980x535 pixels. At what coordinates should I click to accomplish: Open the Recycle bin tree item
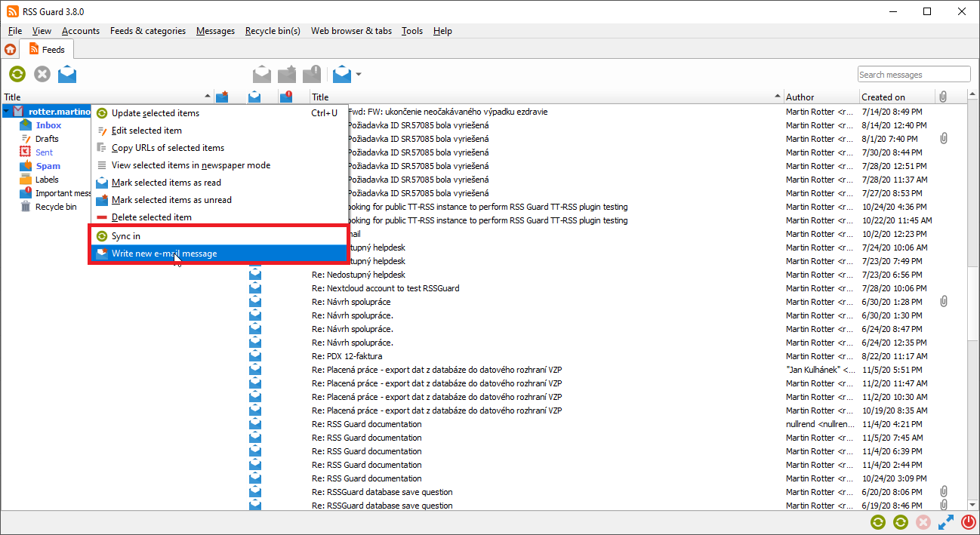point(55,207)
